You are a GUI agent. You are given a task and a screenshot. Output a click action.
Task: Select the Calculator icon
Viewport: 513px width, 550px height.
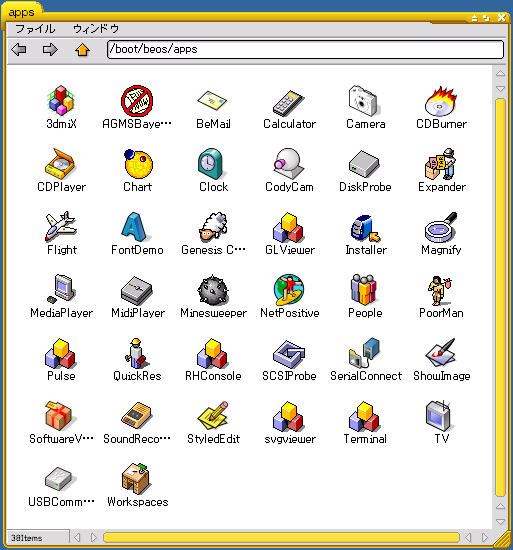click(289, 102)
